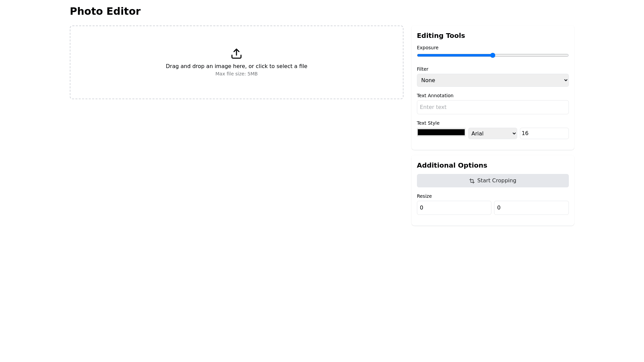Viewport: 644px width, 362px height.
Task: Click the second Resize height field
Action: click(531, 208)
